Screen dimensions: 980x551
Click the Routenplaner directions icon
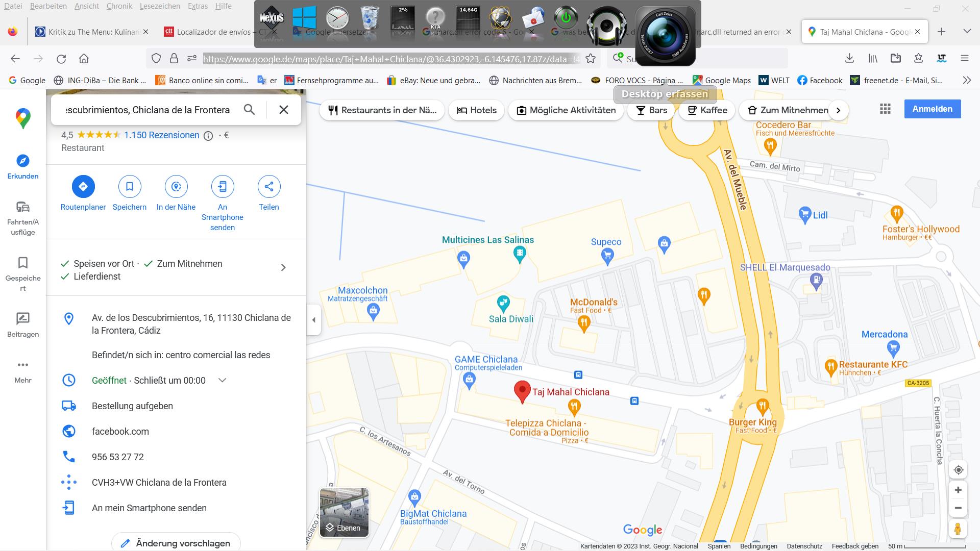[83, 187]
